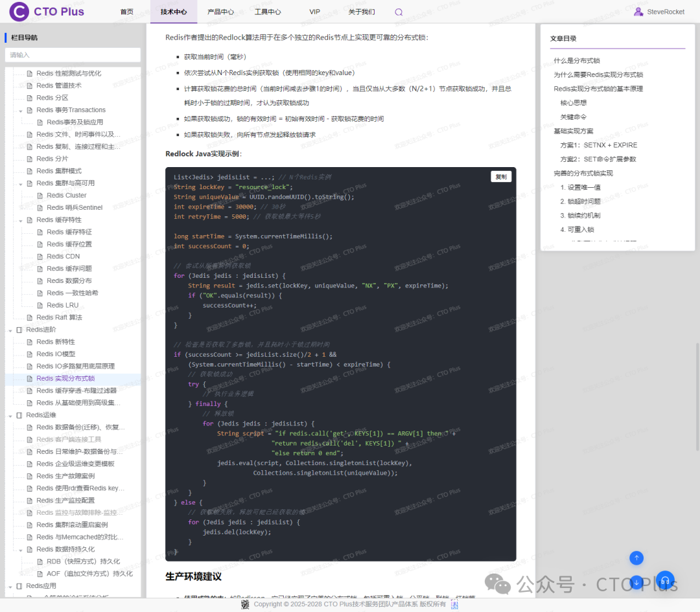The image size is (700, 612).
Task: Select the 技术中心 nav tab
Action: pyautogui.click(x=174, y=12)
